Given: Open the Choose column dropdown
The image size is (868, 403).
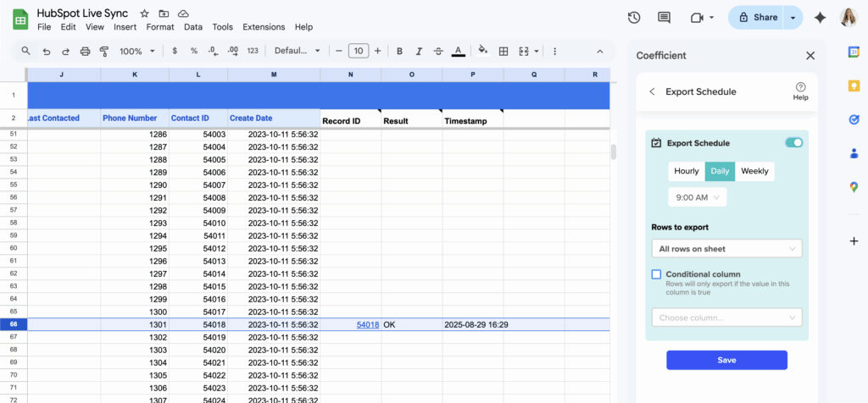Looking at the screenshot, I should (726, 317).
